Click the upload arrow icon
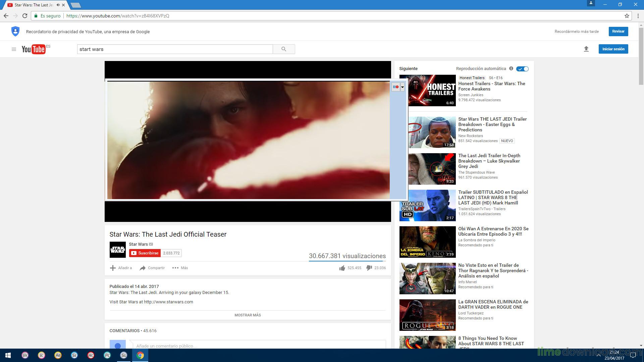Viewport: 644px width, 362px height. tap(586, 49)
